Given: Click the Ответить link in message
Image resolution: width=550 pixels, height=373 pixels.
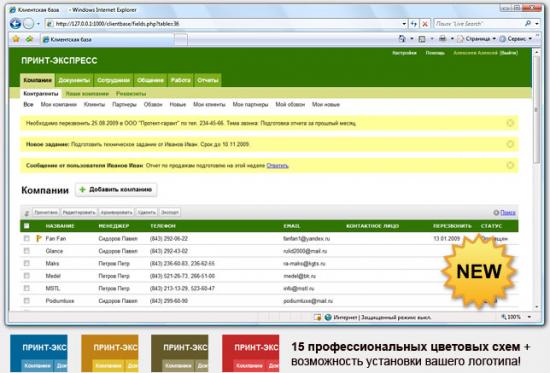Looking at the screenshot, I should 277,165.
